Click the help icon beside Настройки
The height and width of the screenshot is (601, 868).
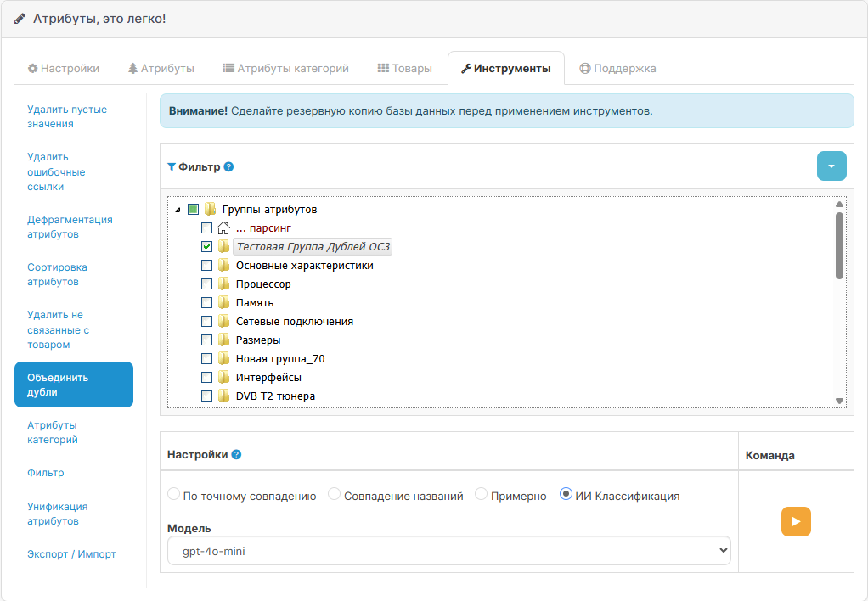point(236,454)
